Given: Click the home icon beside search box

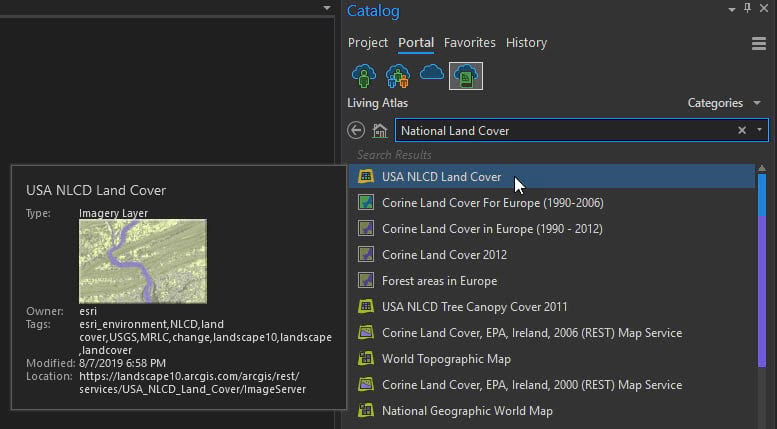Looking at the screenshot, I should pos(380,131).
